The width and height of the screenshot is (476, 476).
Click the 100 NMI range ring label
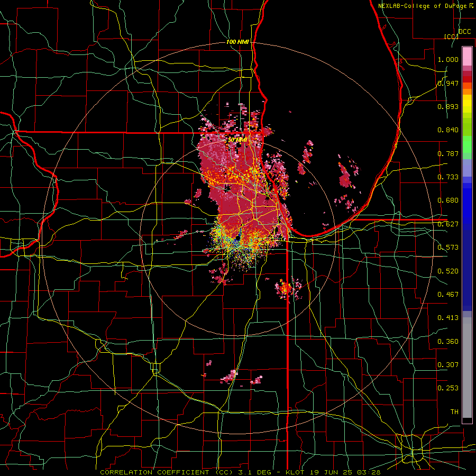tap(237, 42)
